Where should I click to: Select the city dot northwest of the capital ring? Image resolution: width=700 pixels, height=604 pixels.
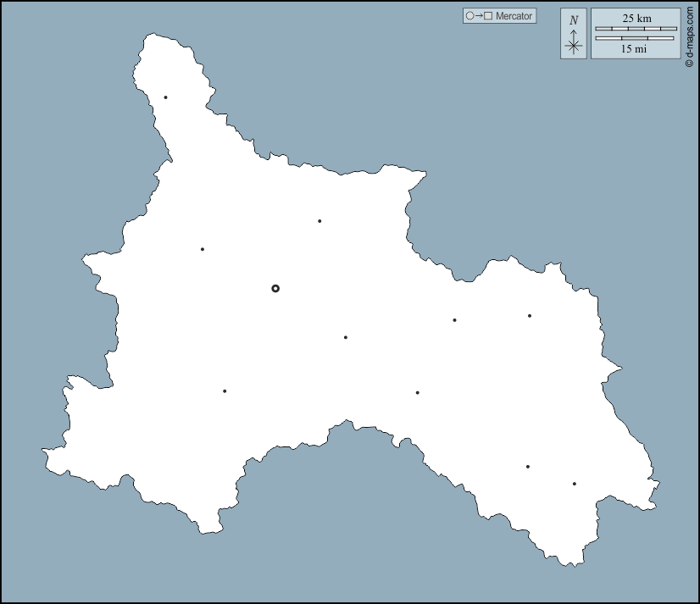click(x=203, y=249)
